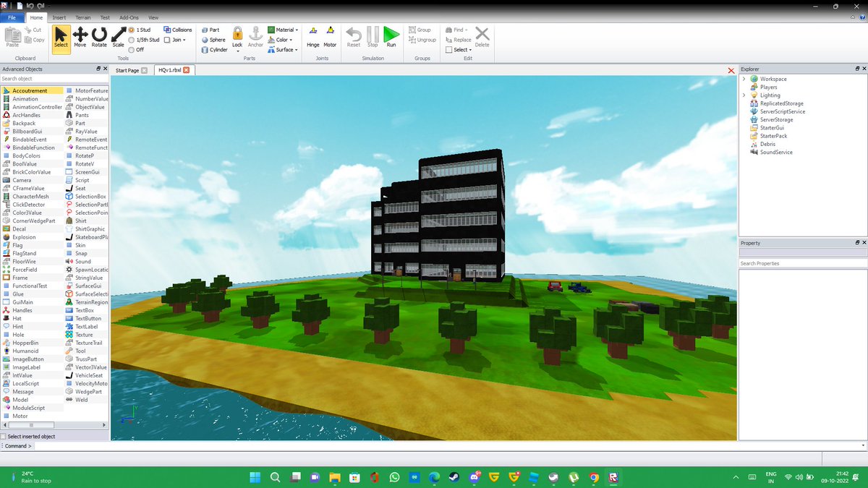Open the Color dropdown
Image resolution: width=868 pixels, height=488 pixels.
[x=281, y=40]
